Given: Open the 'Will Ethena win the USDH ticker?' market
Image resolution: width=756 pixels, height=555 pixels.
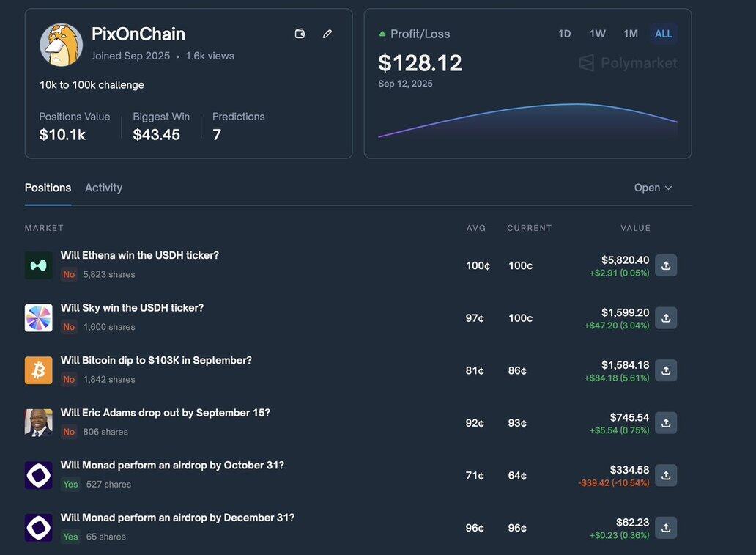Looking at the screenshot, I should 140,255.
